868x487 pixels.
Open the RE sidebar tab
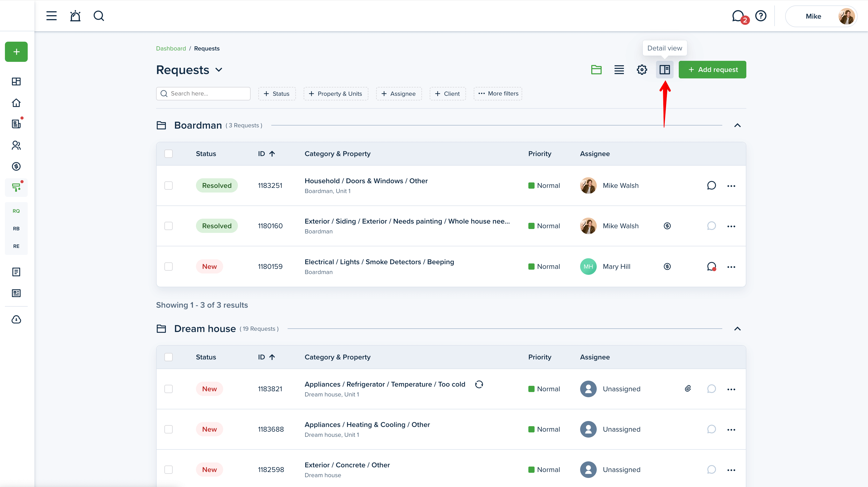(x=16, y=246)
